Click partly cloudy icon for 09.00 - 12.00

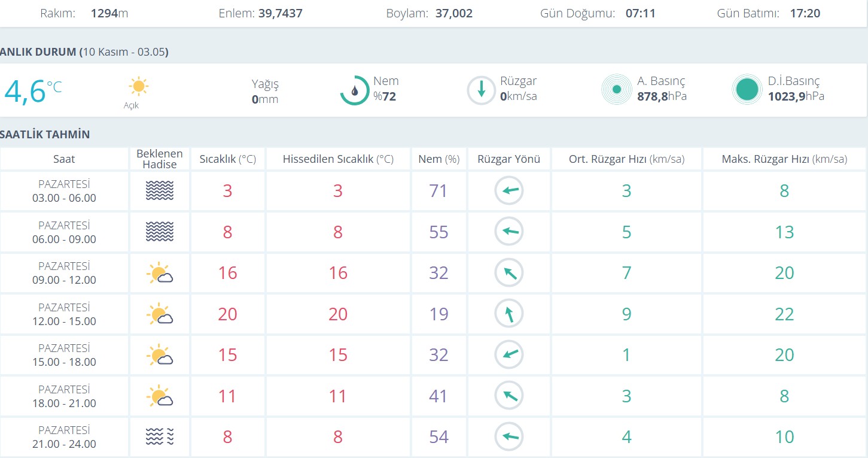pyautogui.click(x=159, y=274)
